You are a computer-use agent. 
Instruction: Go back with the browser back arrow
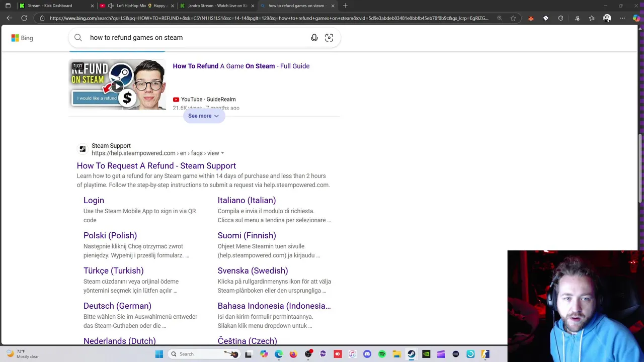9,18
